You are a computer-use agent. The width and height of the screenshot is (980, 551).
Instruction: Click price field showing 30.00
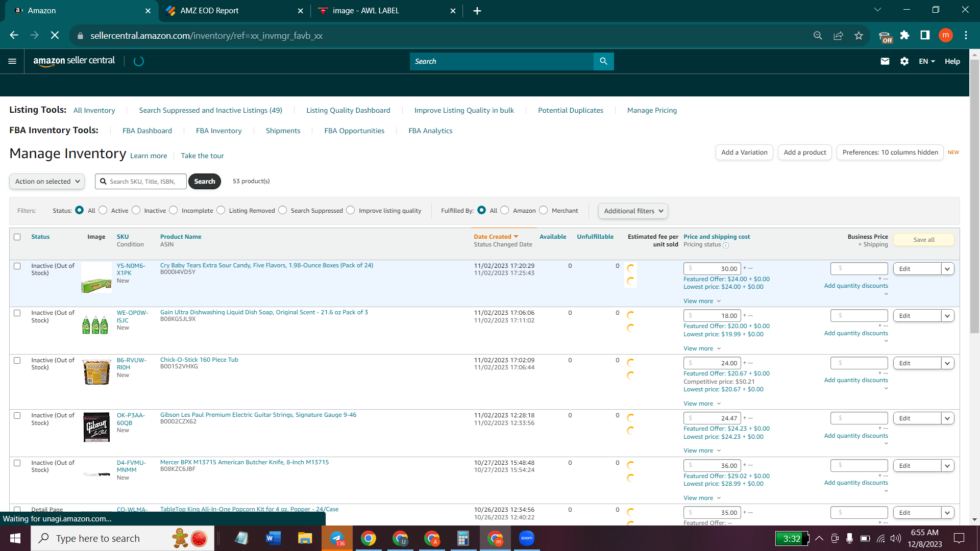pos(712,269)
